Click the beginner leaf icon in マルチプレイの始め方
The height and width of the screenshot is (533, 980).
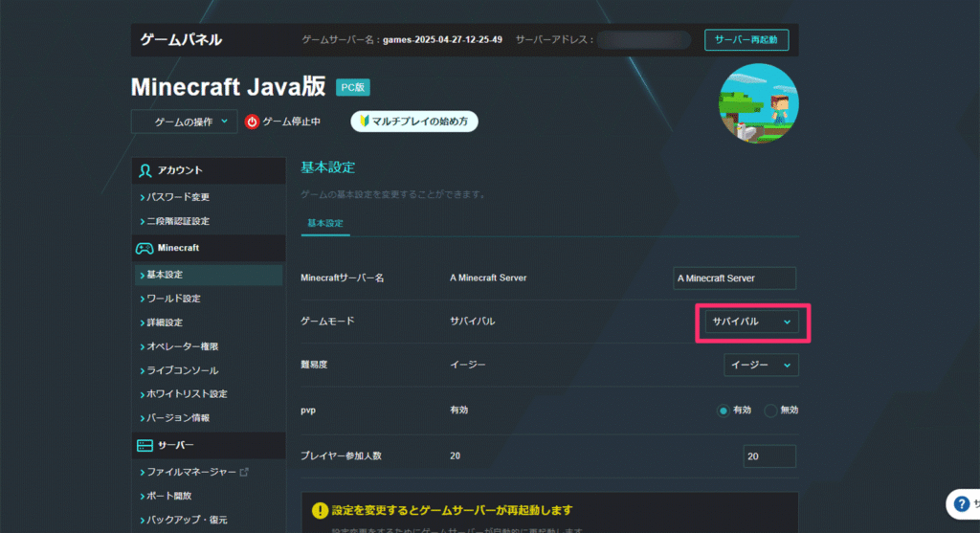point(365,121)
